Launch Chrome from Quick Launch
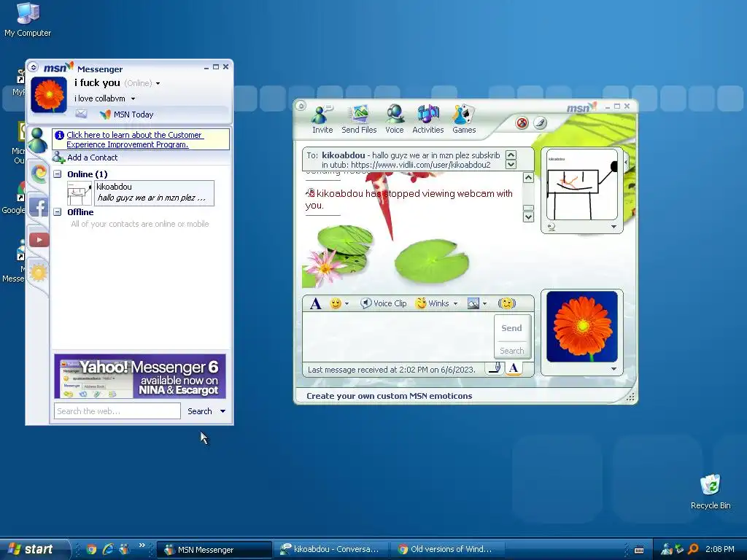 pyautogui.click(x=91, y=549)
